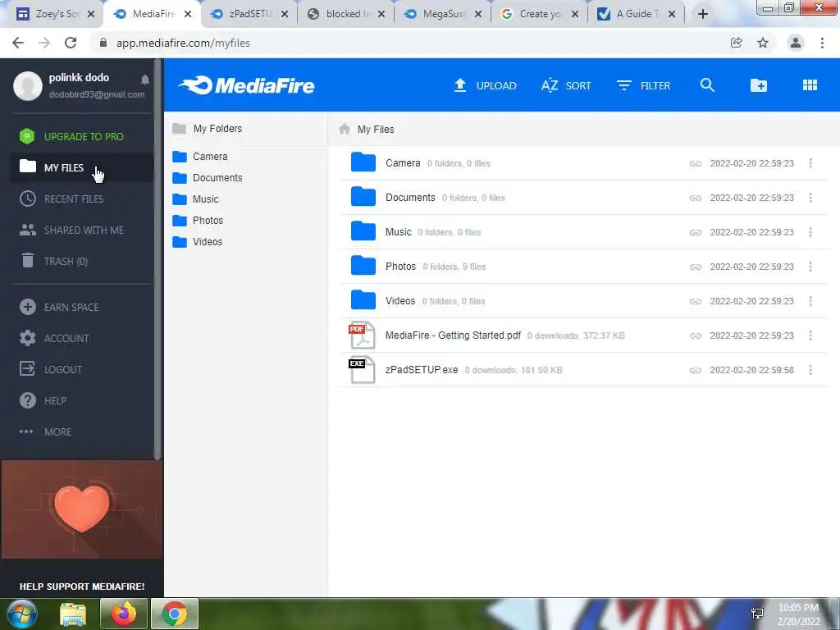Viewport: 840px width, 630px height.
Task: Select Videos in the My Folders tree
Action: [x=197, y=242]
